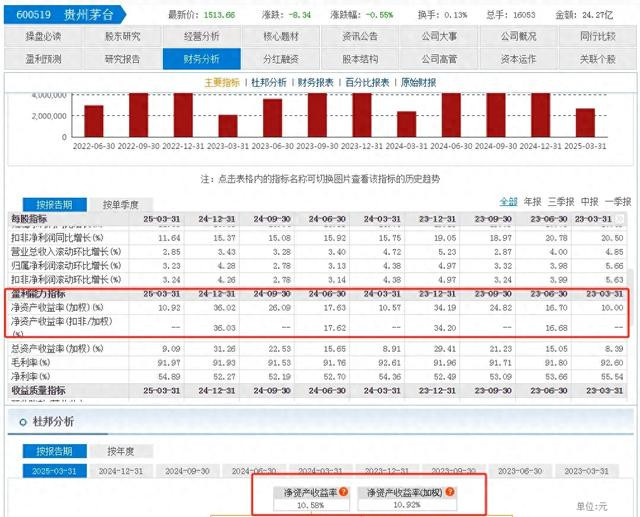Click the 2022-06-30 chart bar
Screen dimensions: 640x517
pyautogui.click(x=94, y=121)
